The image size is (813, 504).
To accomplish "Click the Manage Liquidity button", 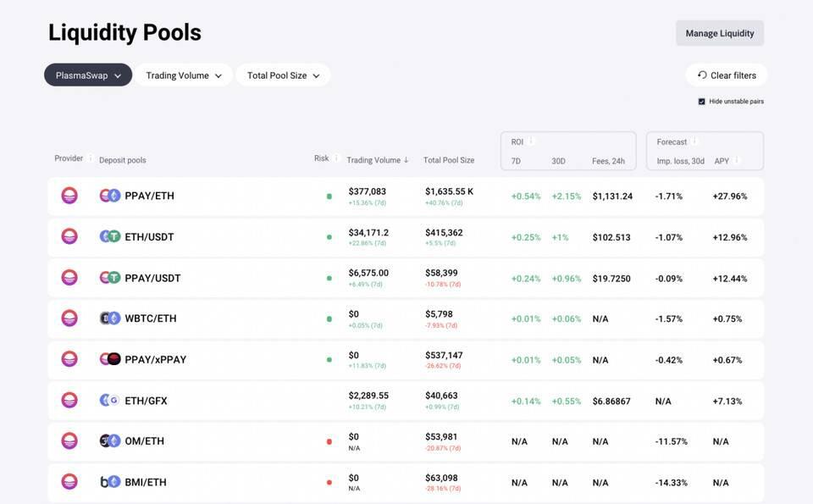I will click(719, 33).
